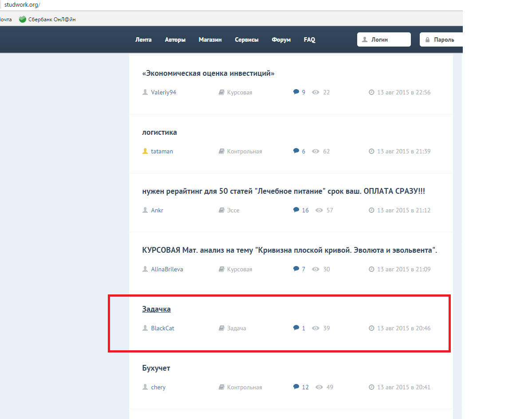Screen dimensions: 532x419
Task: Open КУРСОВАЯ Мат. анализ order title
Action: pos(289,250)
